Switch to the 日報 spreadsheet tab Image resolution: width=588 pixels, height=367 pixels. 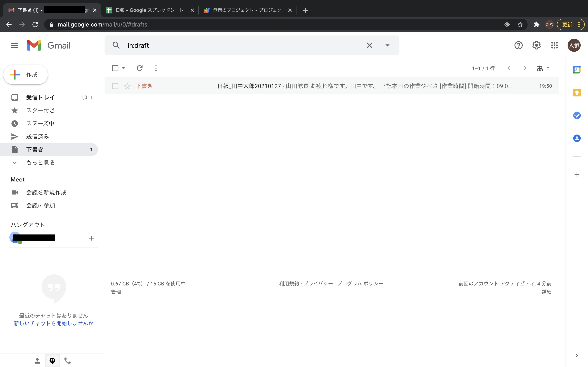[149, 10]
